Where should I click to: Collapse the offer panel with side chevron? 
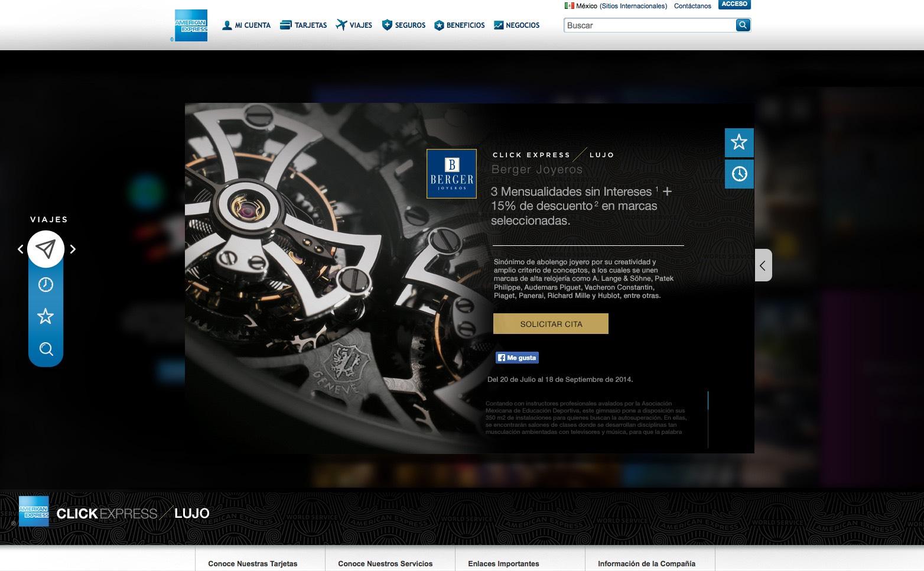[763, 265]
